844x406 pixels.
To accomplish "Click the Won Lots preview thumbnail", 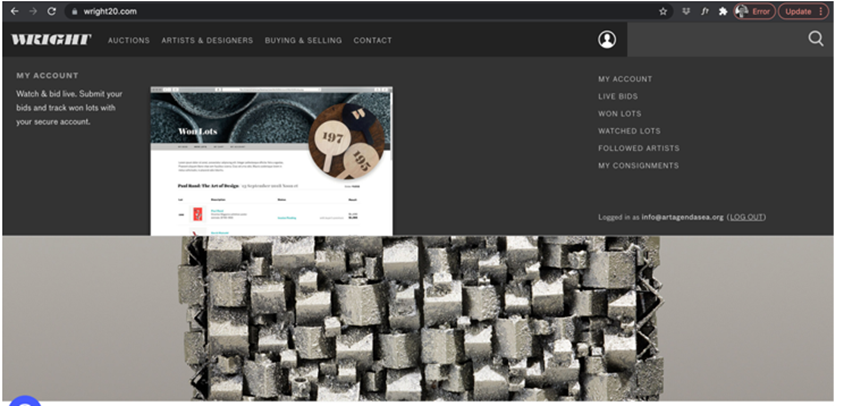I will [271, 160].
